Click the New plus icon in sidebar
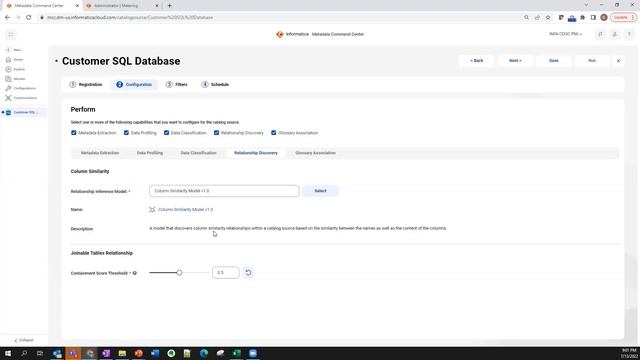The image size is (640, 360). point(8,50)
